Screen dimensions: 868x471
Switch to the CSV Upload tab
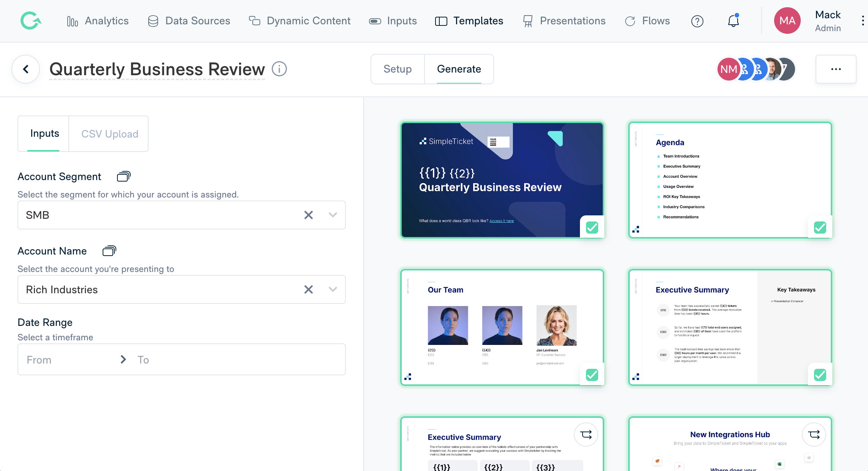click(109, 134)
